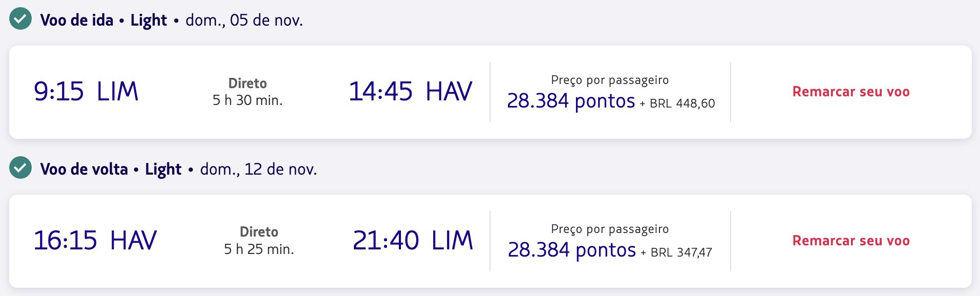Click the dom., 12 de nov. date
This screenshot has height=296, width=980.
[259, 170]
